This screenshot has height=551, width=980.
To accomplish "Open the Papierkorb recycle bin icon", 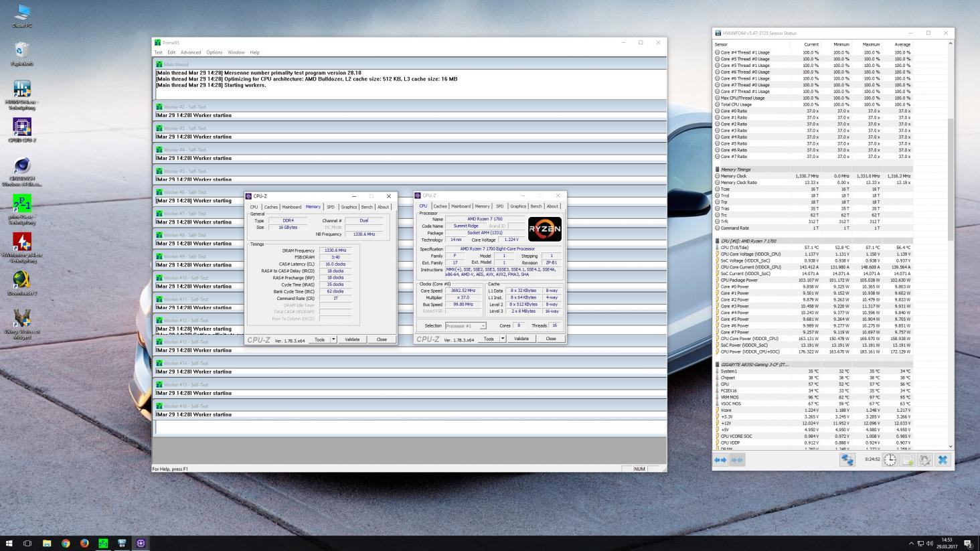I will [22, 54].
